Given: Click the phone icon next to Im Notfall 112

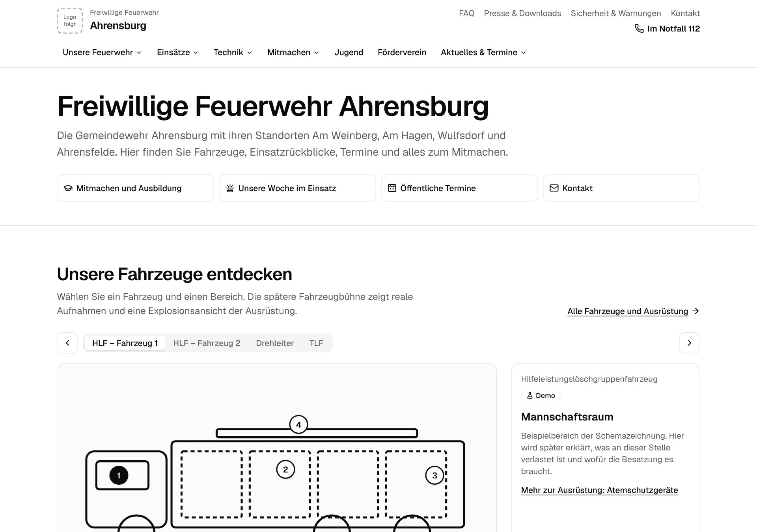Looking at the screenshot, I should (x=639, y=28).
